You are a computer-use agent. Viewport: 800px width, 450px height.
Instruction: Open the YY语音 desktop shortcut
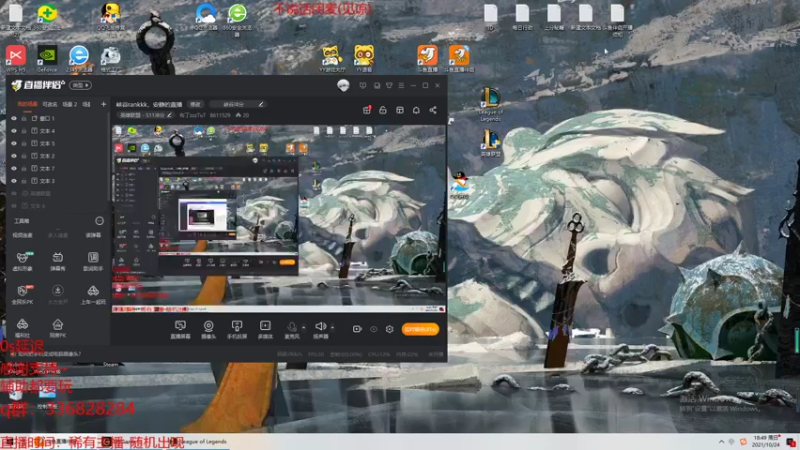coord(364,59)
